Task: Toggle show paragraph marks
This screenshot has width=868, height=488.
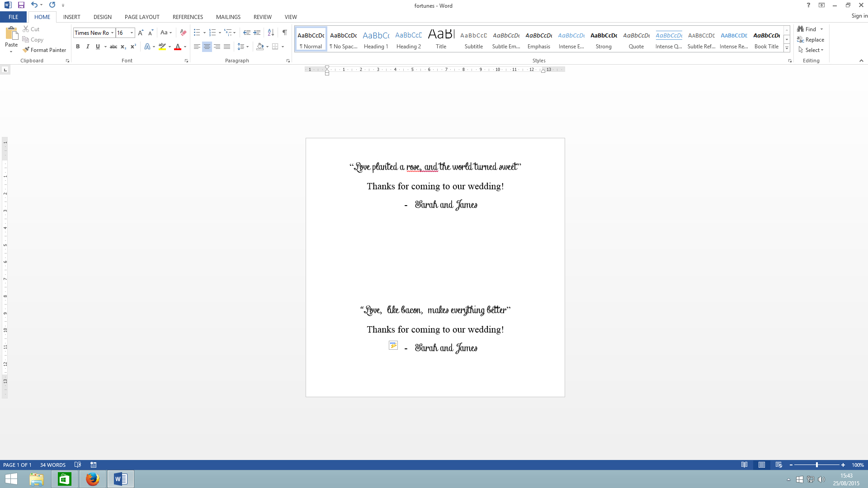Action: [x=284, y=33]
